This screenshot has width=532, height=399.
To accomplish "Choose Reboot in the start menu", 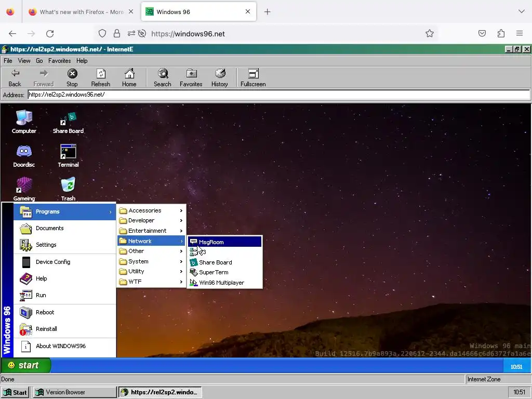I will click(65, 312).
